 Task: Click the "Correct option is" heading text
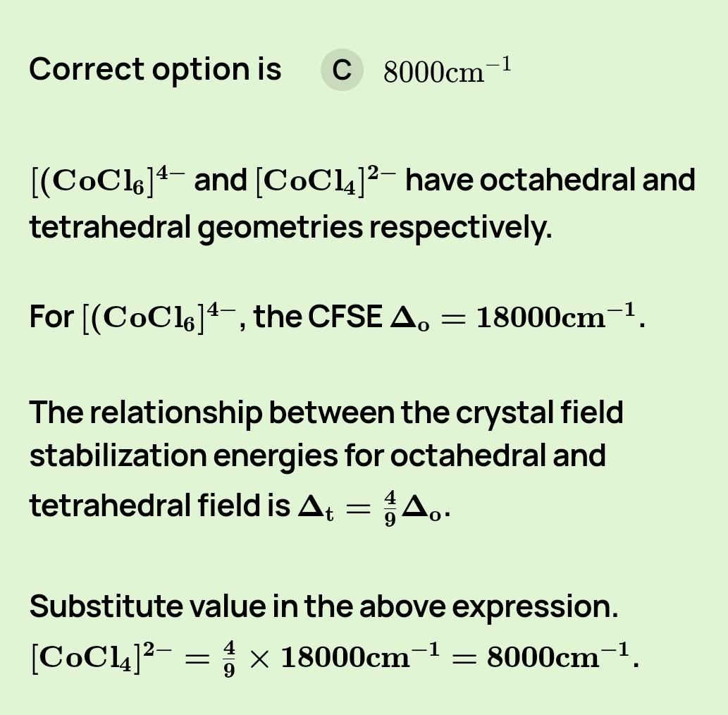[x=155, y=69]
